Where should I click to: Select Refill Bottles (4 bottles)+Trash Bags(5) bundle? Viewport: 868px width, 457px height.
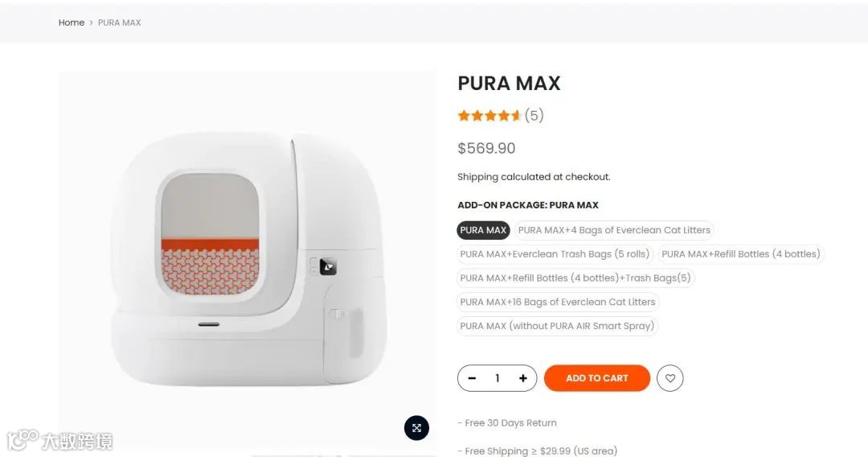(575, 278)
